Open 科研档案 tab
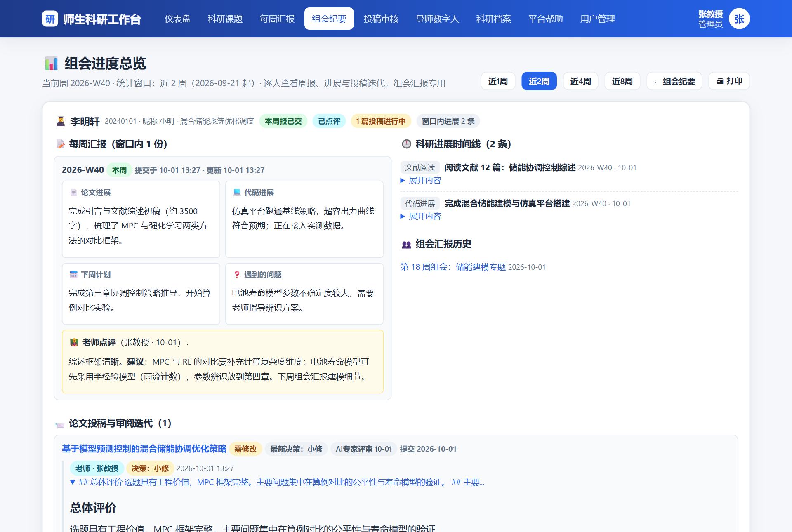This screenshot has height=532, width=792. (x=493, y=19)
